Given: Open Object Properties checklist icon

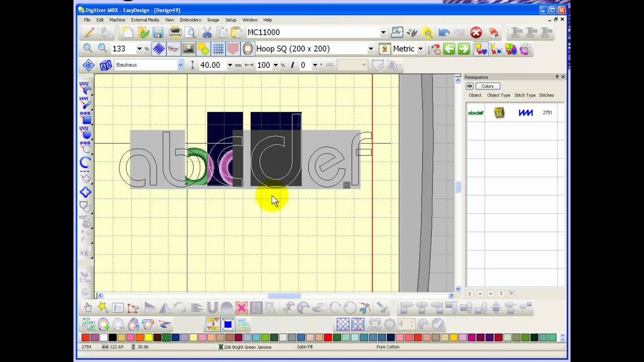Looking at the screenshot, I should click(118, 308).
